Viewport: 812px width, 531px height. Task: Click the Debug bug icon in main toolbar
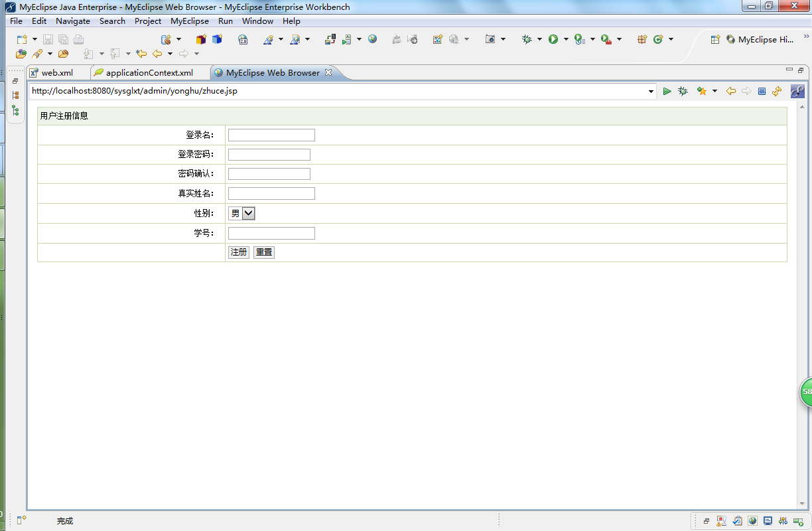527,40
